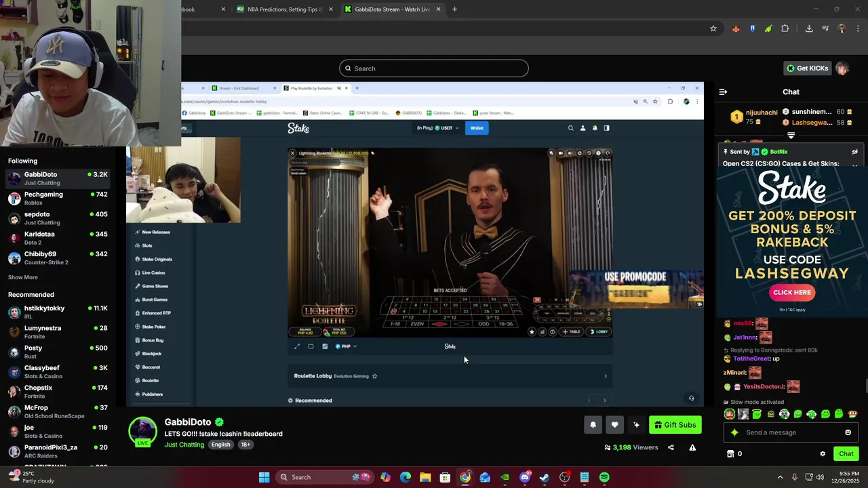Open chat settings gear icon
This screenshot has width=868, height=488.
click(823, 454)
